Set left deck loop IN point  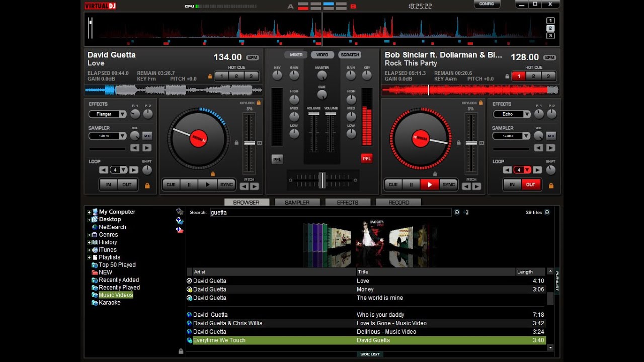point(108,185)
